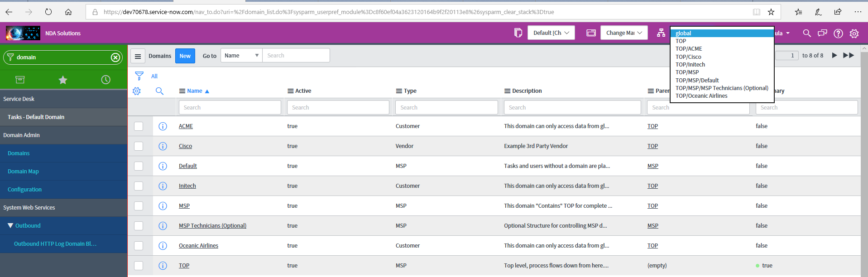Select the Initech row checkbox
Viewport: 868px width, 277px height.
pos(139,186)
